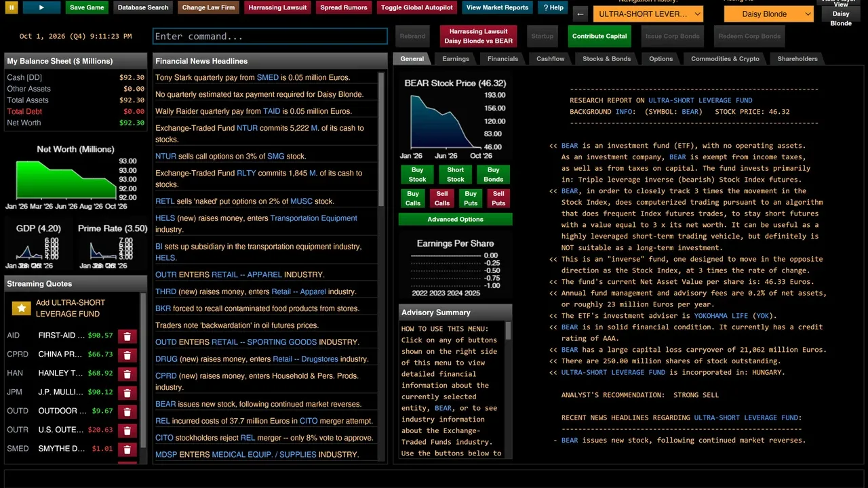The width and height of the screenshot is (868, 488).
Task: Remove the JPM quote with its trash icon
Action: tap(127, 392)
